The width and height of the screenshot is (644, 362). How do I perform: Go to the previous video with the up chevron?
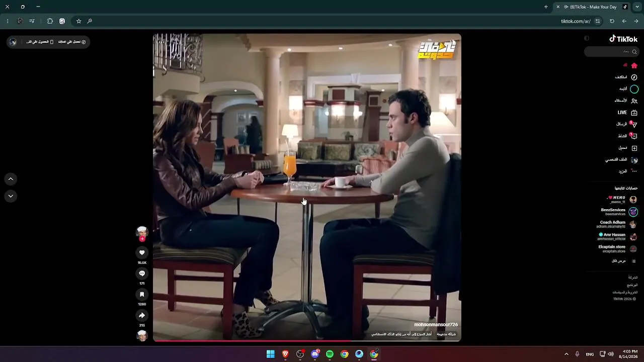11,179
